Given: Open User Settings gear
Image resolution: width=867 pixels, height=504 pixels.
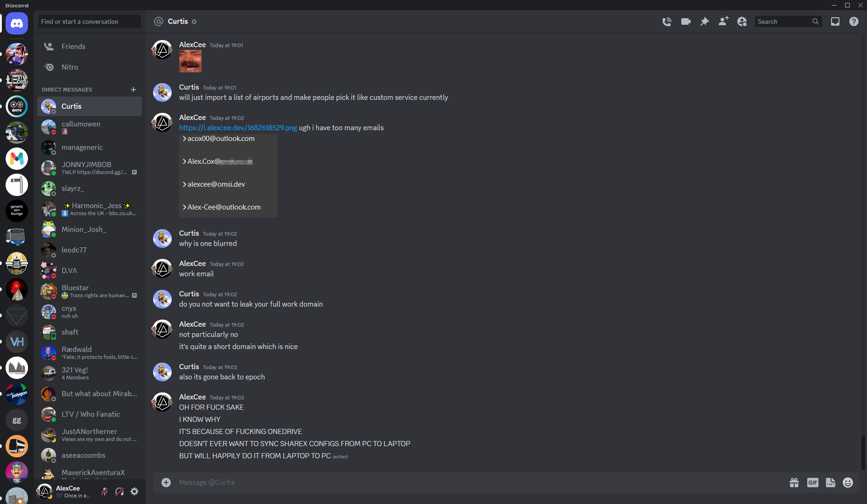Looking at the screenshot, I should (134, 491).
